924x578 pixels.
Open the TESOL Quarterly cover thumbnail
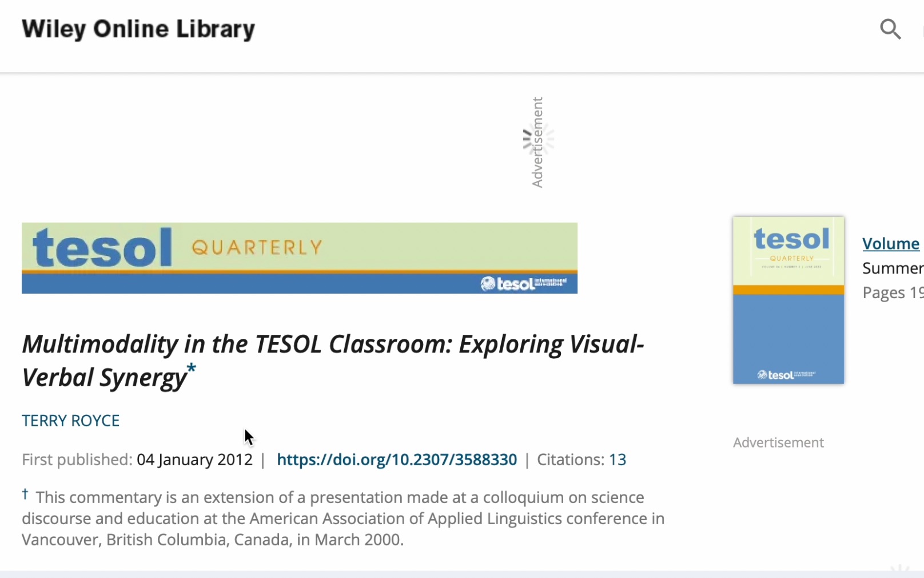[788, 300]
